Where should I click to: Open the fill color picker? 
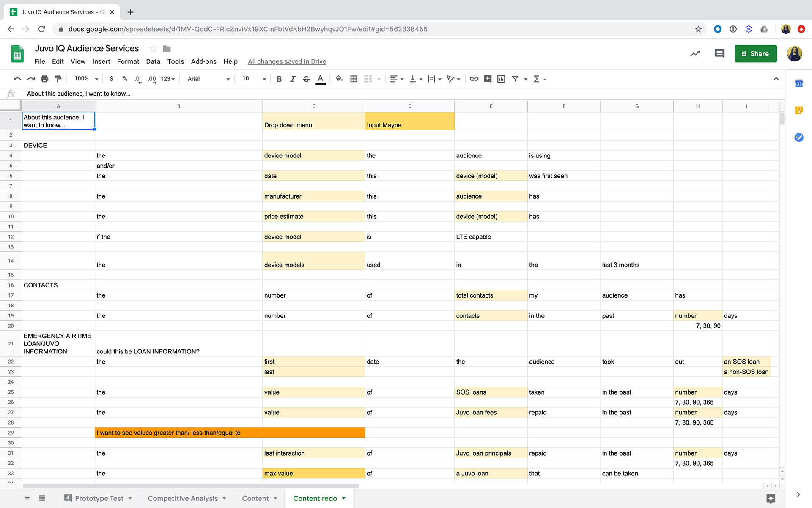click(339, 79)
